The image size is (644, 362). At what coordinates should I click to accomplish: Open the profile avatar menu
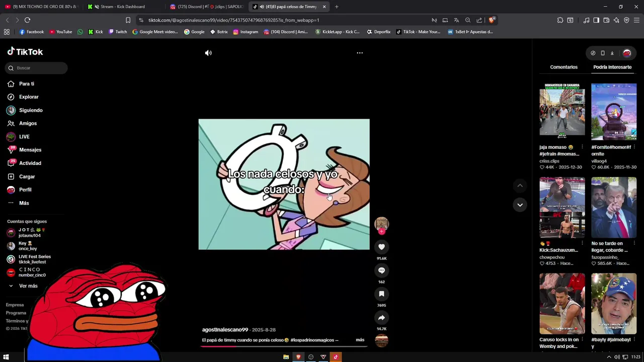(x=627, y=53)
